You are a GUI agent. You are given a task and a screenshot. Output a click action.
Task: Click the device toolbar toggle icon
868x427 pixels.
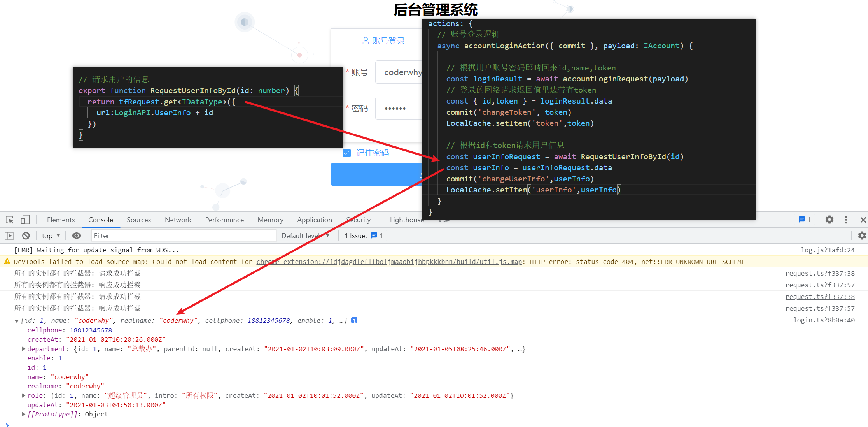(x=24, y=220)
